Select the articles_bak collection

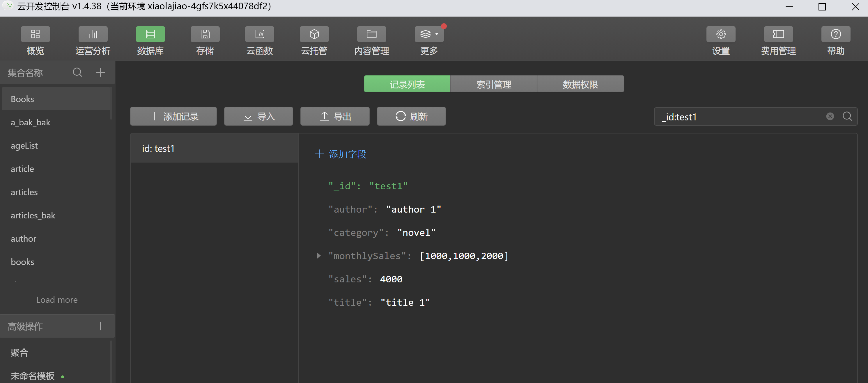tap(33, 215)
